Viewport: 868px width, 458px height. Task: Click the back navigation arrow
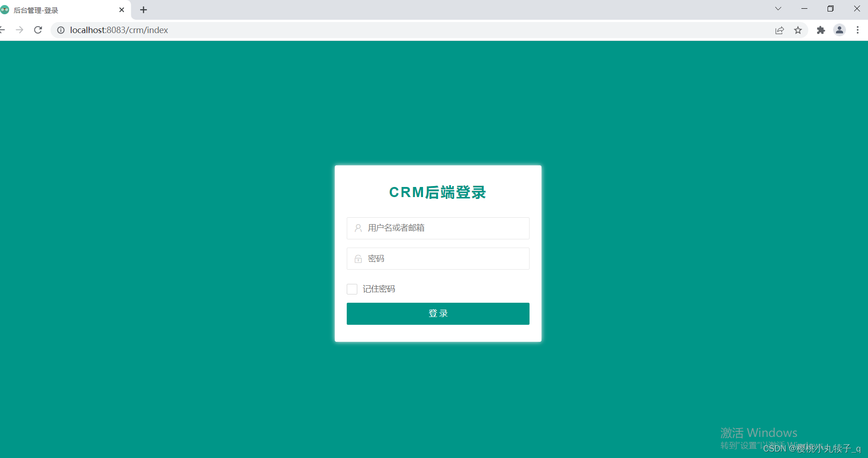(2, 30)
